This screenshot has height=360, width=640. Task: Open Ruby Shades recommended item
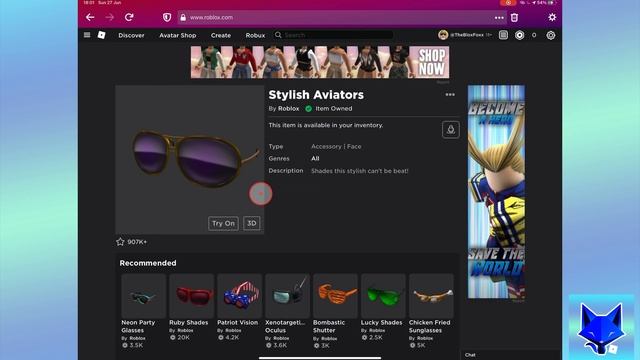(x=191, y=307)
